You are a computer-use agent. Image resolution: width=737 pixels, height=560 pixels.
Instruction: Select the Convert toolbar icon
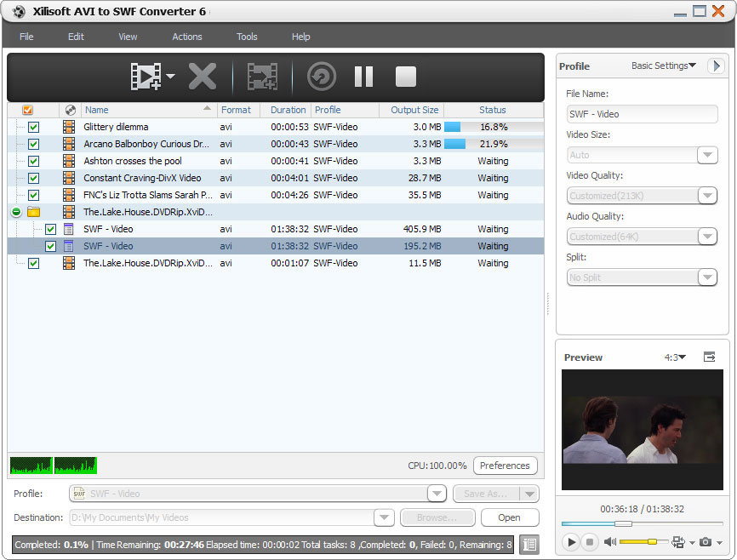[x=260, y=76]
